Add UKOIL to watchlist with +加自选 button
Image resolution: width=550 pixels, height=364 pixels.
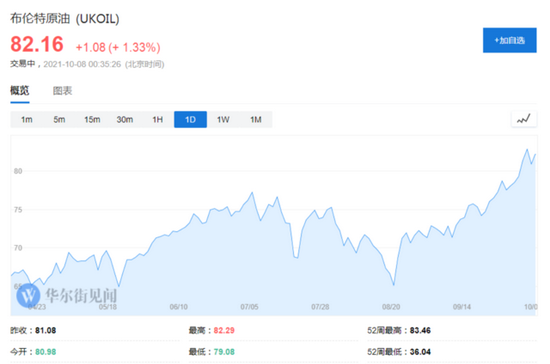coord(509,40)
